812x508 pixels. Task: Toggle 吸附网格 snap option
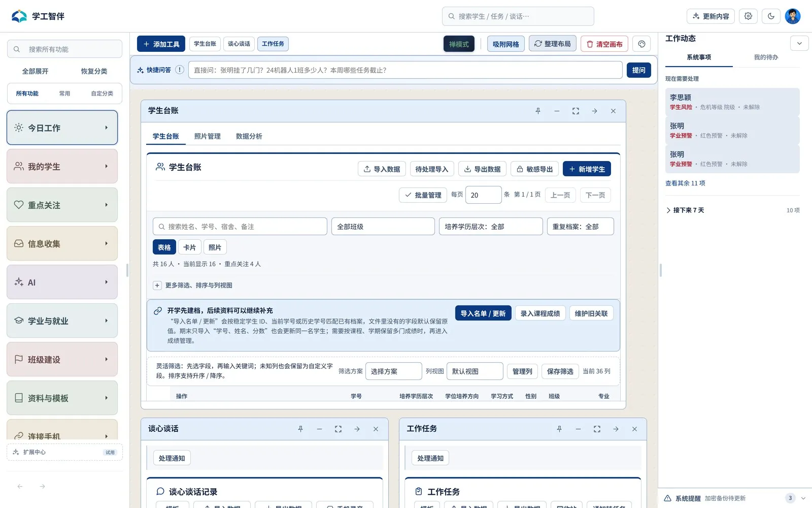point(505,44)
